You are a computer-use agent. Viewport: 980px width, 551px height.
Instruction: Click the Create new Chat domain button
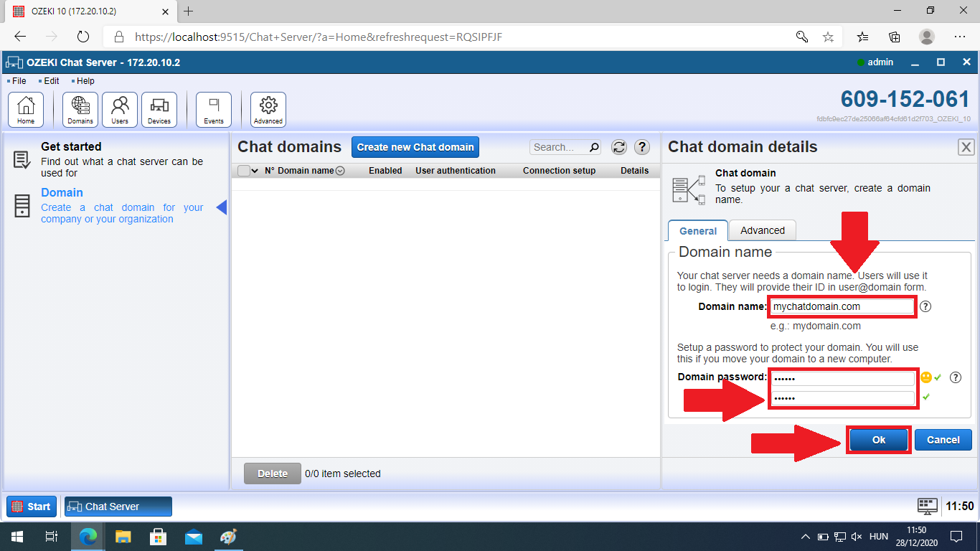(415, 147)
